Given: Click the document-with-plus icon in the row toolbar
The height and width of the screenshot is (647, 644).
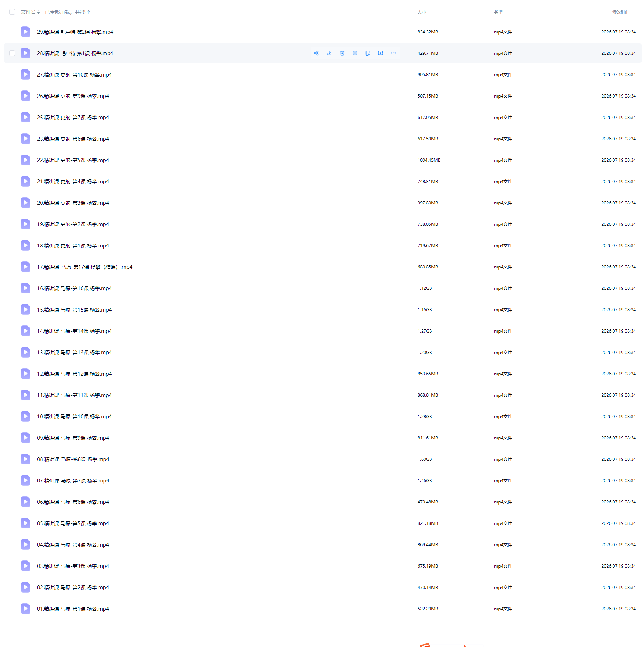Looking at the screenshot, I should 368,53.
